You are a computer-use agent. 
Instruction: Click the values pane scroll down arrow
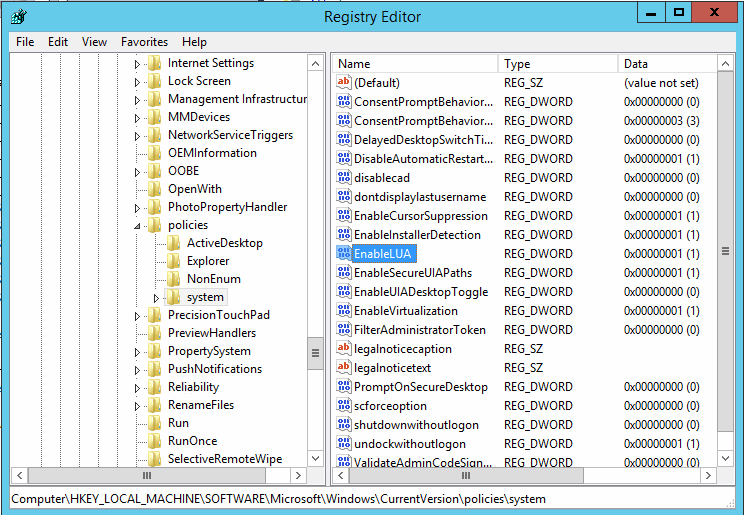(725, 458)
